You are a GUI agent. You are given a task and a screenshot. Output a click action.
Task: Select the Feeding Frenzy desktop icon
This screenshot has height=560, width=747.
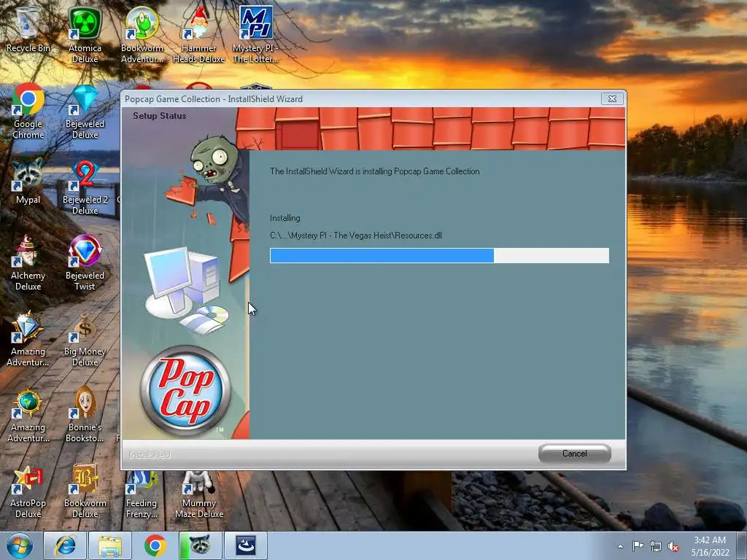pyautogui.click(x=142, y=493)
